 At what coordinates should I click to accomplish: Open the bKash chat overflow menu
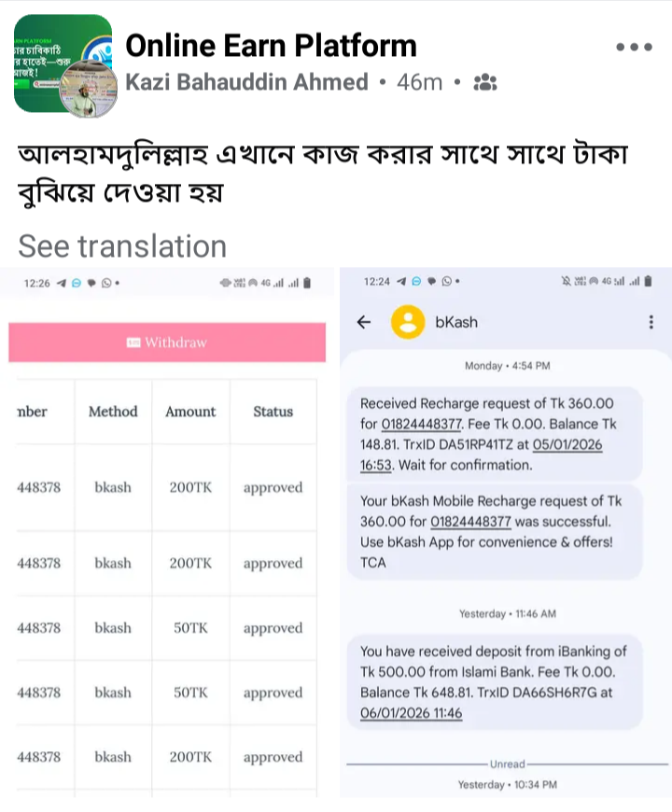(651, 322)
